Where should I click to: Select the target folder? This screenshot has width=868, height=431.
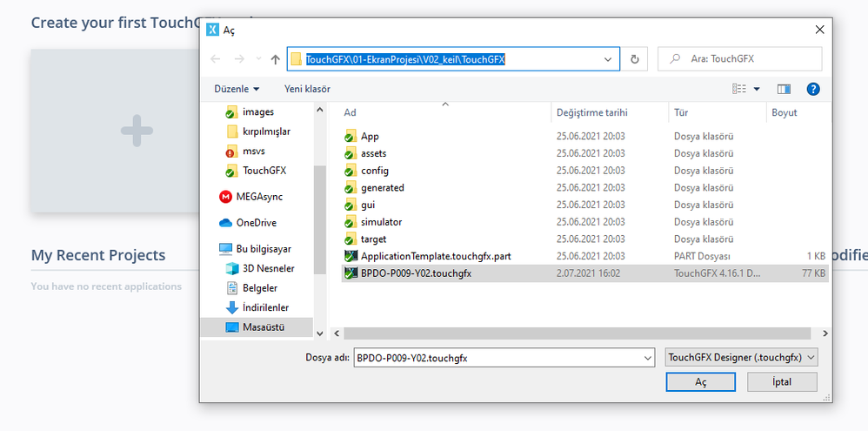pyautogui.click(x=374, y=239)
